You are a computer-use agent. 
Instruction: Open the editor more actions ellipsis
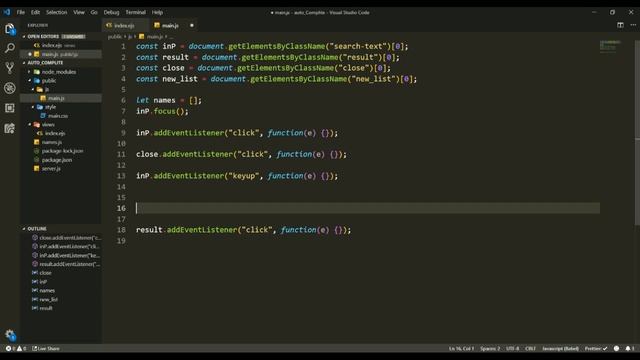tap(633, 25)
